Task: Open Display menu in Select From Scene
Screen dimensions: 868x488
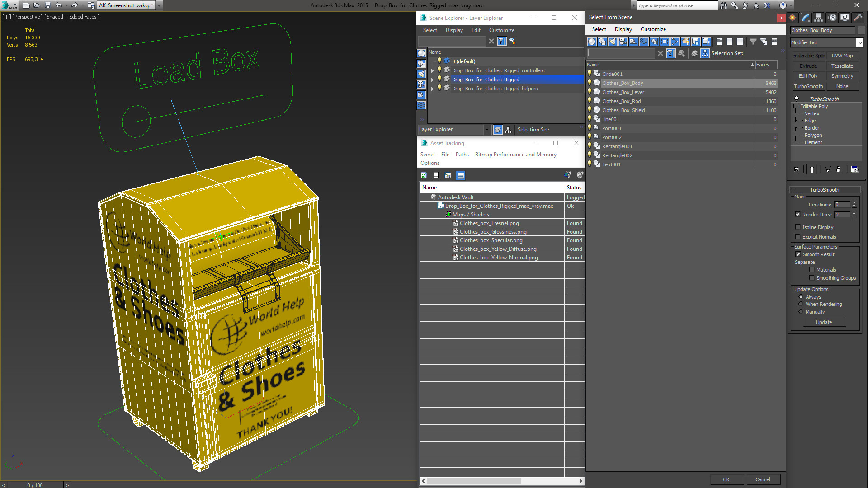Action: point(623,29)
